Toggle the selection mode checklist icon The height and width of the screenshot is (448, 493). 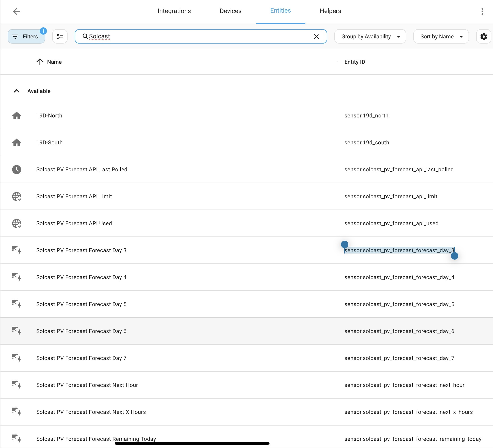(x=60, y=36)
